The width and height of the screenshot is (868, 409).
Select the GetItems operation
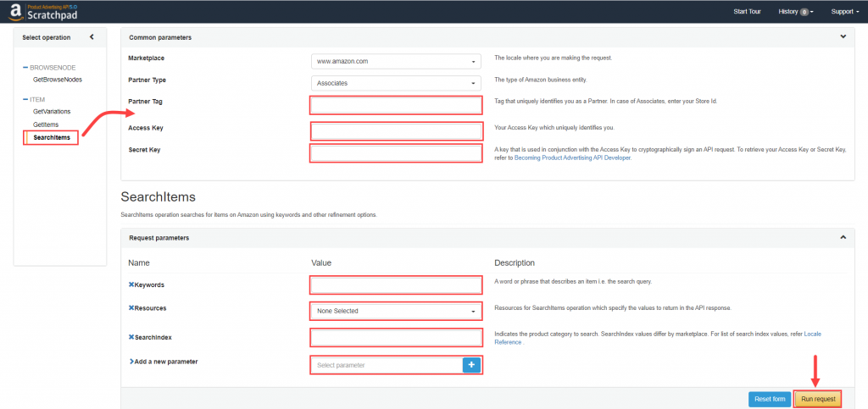[x=46, y=124]
